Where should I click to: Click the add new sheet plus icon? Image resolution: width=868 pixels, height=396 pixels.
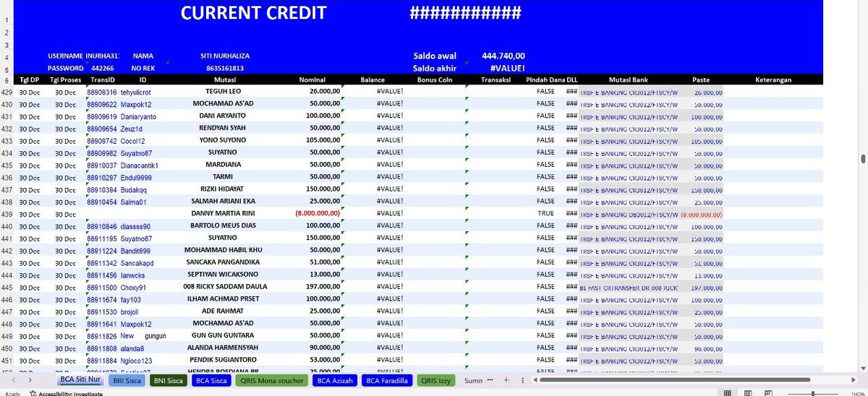(x=506, y=379)
